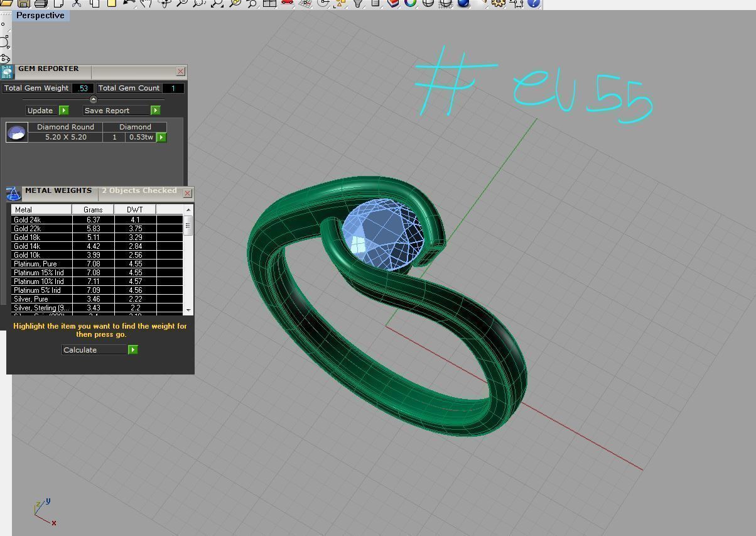
Task: Select the Rotate View tool
Action: [166, 3]
